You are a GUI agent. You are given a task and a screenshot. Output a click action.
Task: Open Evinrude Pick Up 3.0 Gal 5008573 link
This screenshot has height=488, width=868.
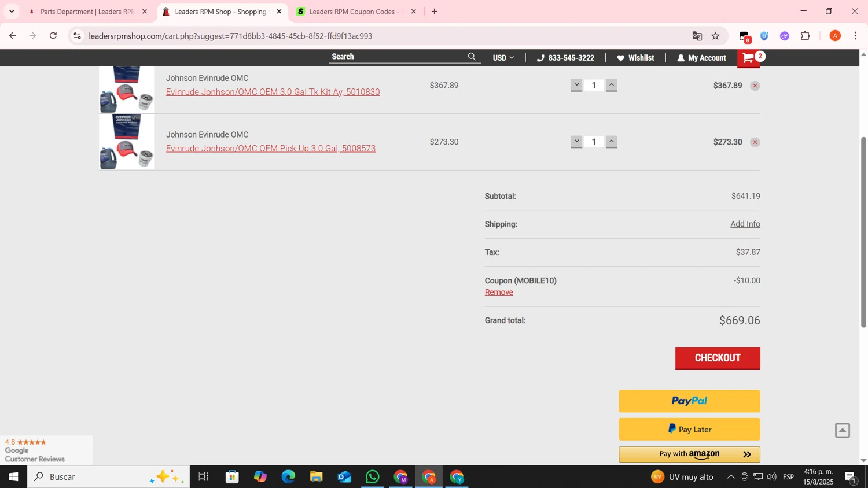[x=271, y=149]
